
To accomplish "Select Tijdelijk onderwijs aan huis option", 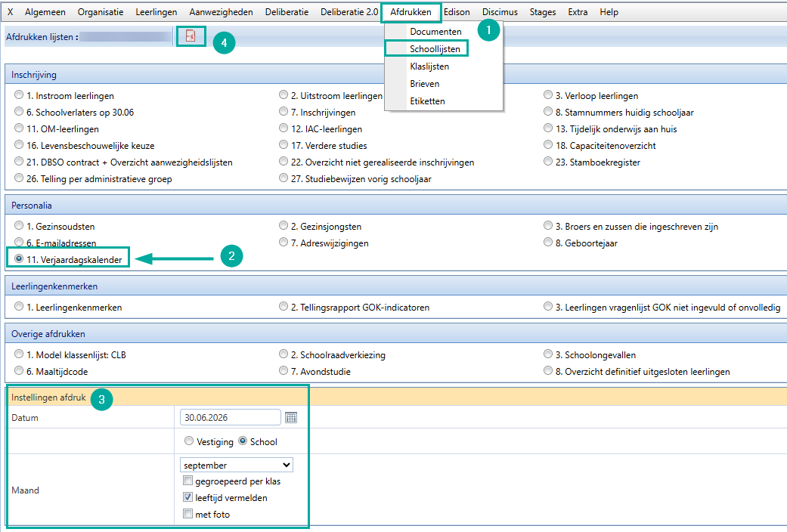I will pos(548,128).
